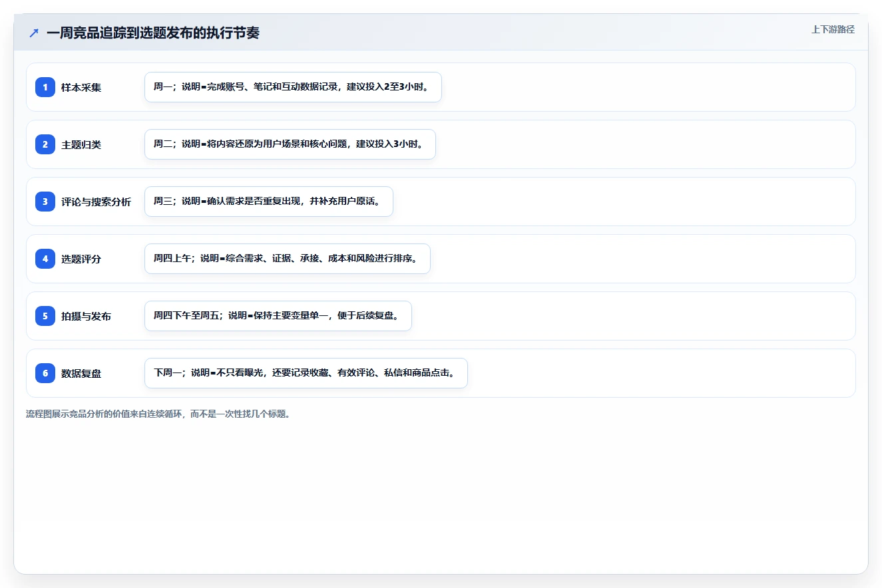Screen dimensions: 882x588
Task: Click the title 一周竞品追踪到选题发布的执行节奏
Action: pyautogui.click(x=153, y=33)
